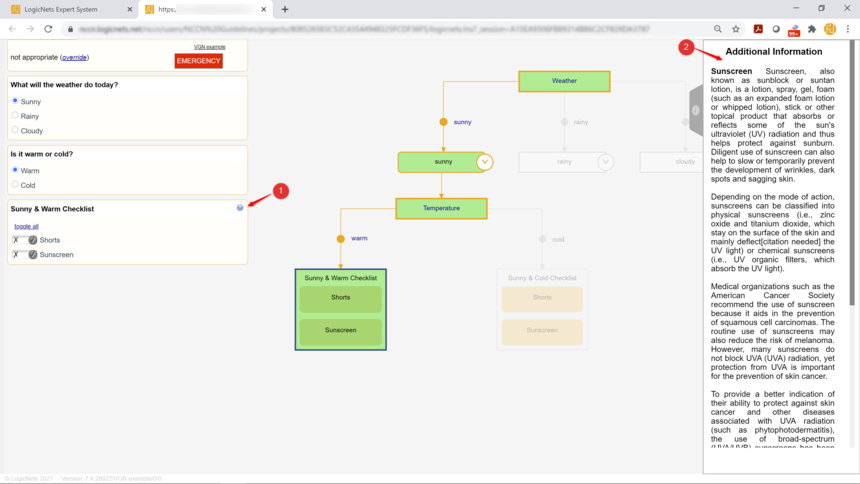Reload the page

48,29
